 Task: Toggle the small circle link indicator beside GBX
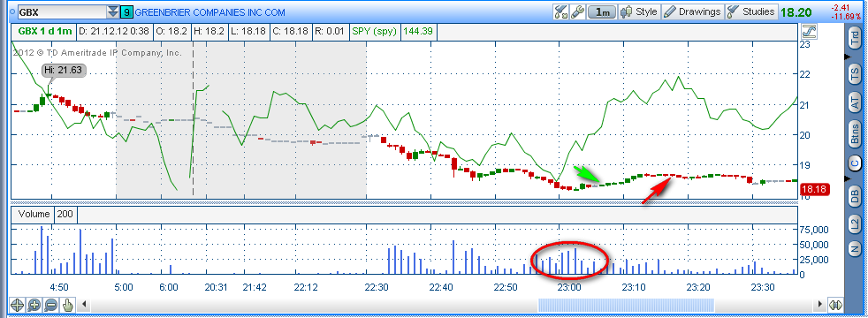tap(11, 11)
